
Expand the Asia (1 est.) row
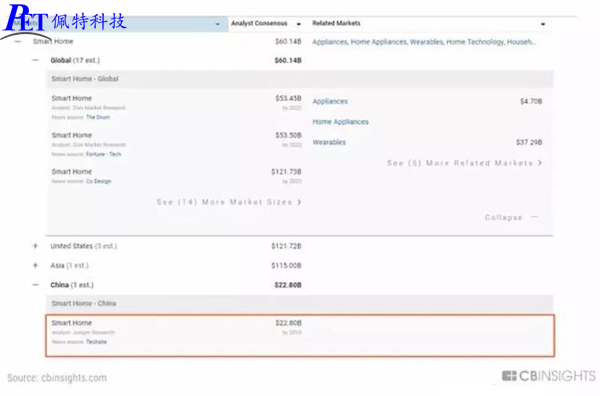tap(35, 265)
